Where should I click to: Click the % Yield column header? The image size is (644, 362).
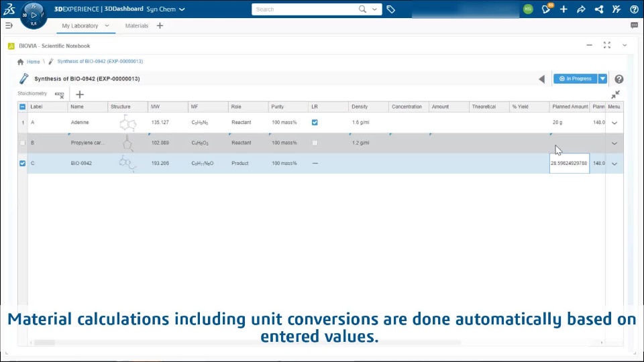529,107
